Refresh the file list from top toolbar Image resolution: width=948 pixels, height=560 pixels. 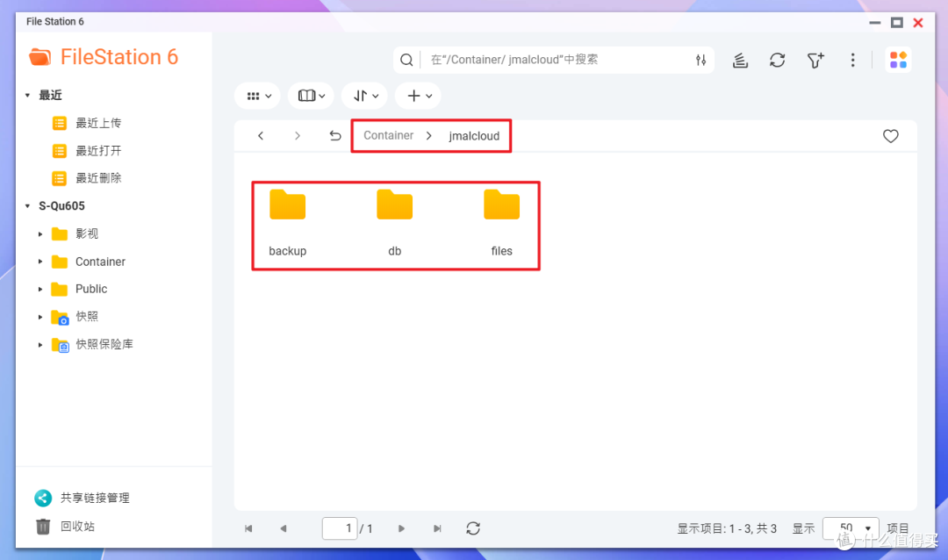778,60
